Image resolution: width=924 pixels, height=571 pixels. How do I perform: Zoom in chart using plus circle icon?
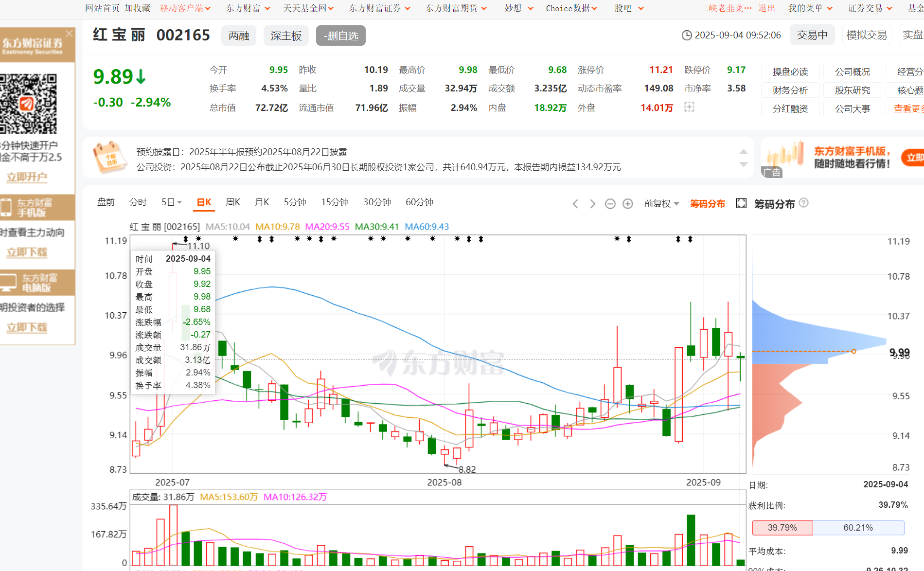(627, 204)
